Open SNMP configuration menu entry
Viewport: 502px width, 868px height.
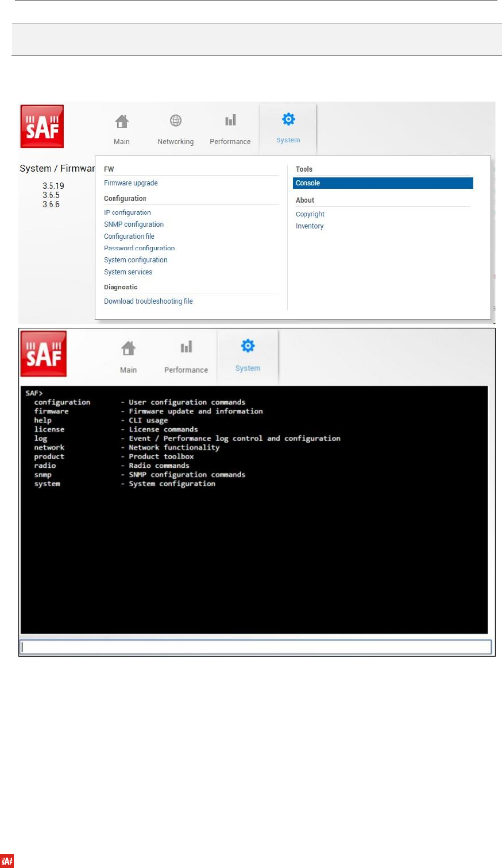point(134,224)
